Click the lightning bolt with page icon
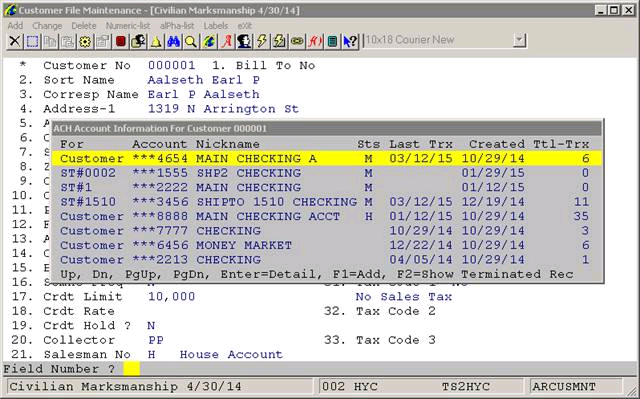Screen dimensions: 640x399 click(x=279, y=41)
